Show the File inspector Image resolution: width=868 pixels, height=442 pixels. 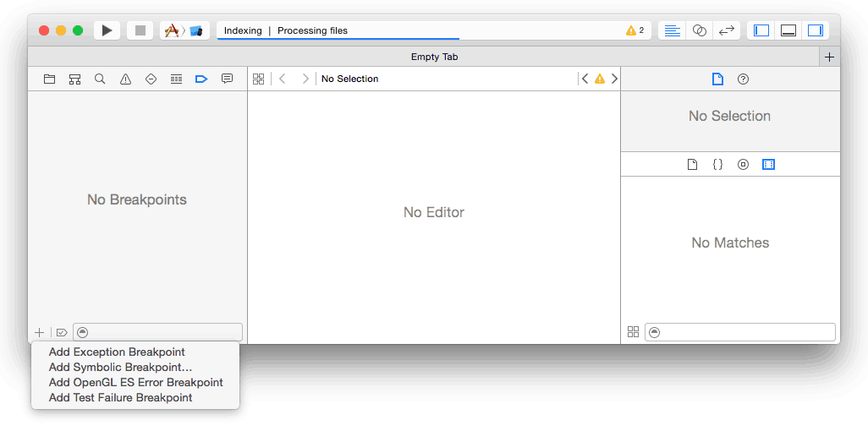pyautogui.click(x=717, y=79)
